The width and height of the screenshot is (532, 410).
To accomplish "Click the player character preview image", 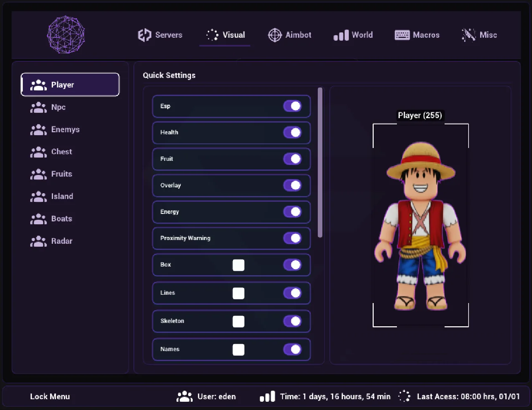I will pos(421,226).
